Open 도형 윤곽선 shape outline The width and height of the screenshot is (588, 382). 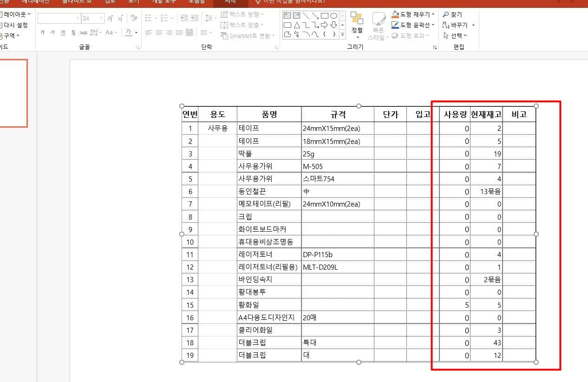[413, 25]
